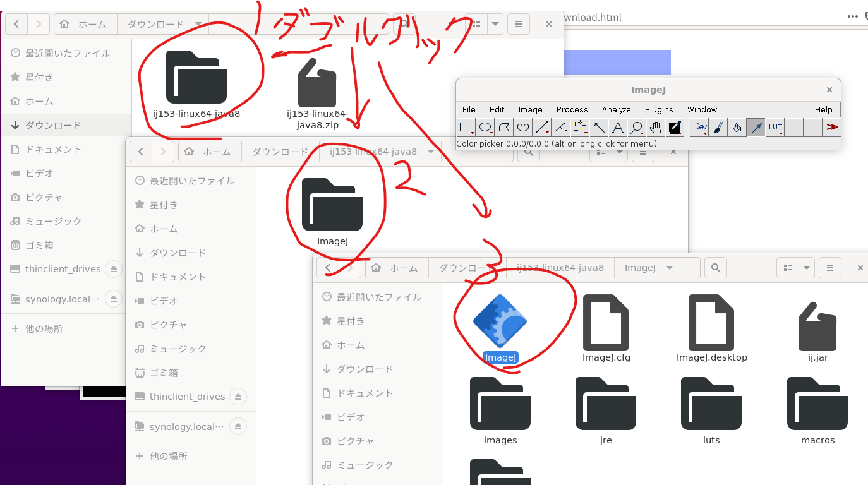Image resolution: width=868 pixels, height=485 pixels.
Task: Open hamburger menu in front ImageJ window
Action: tap(830, 268)
